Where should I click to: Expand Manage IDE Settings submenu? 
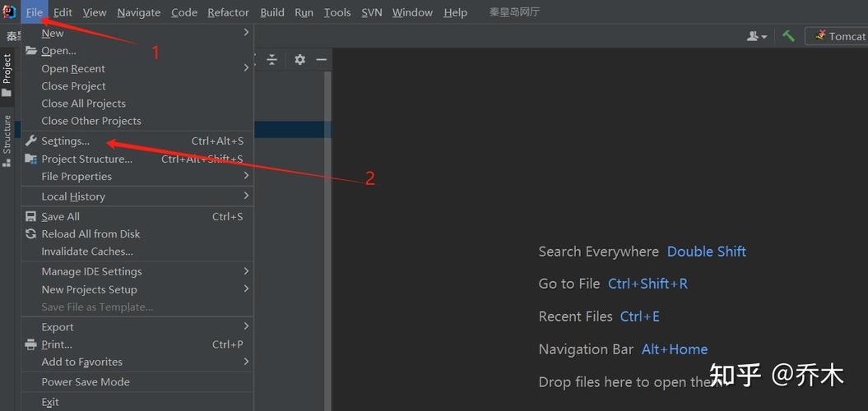[x=137, y=271]
